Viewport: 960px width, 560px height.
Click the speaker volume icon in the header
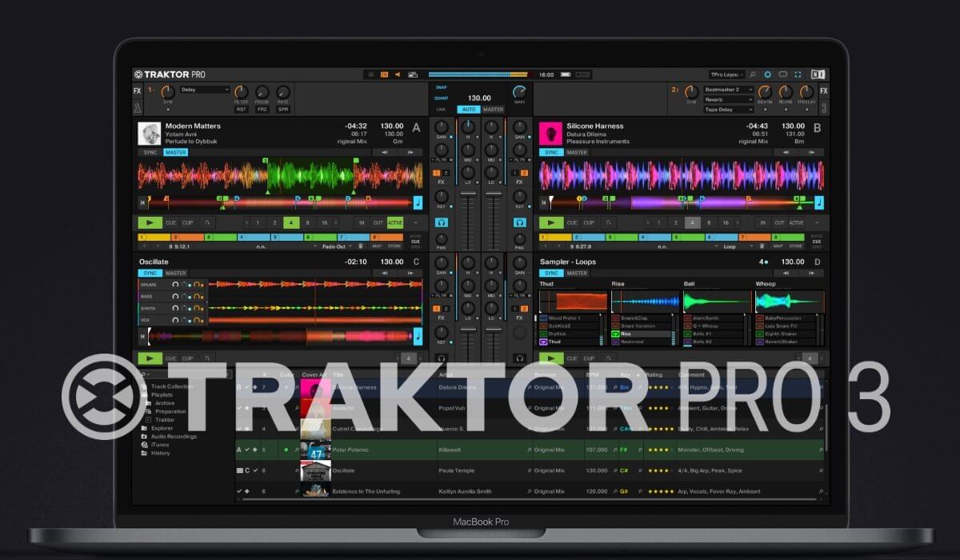[x=398, y=74]
